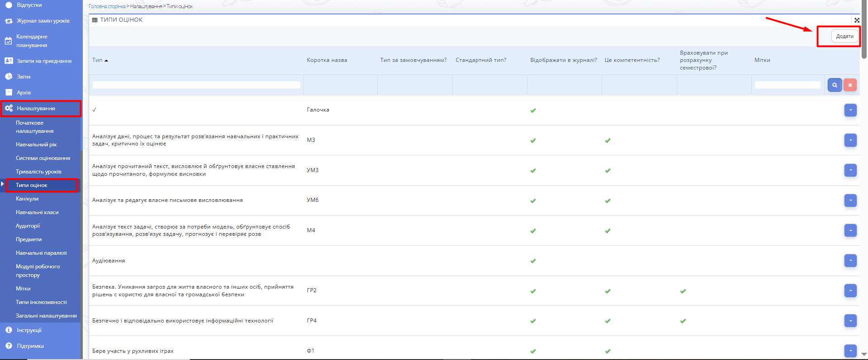Image resolution: width=868 pixels, height=360 pixels.
Task: Click the Інструкції info icon
Action: [x=9, y=330]
